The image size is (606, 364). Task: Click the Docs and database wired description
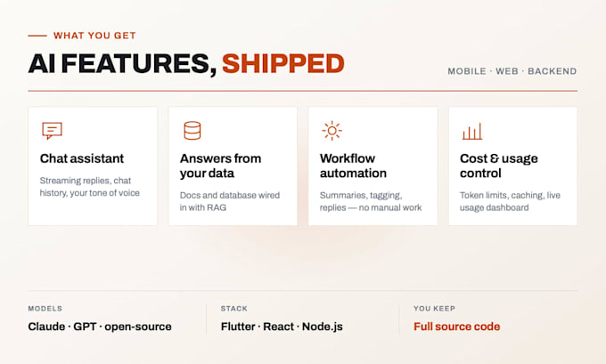(230, 201)
